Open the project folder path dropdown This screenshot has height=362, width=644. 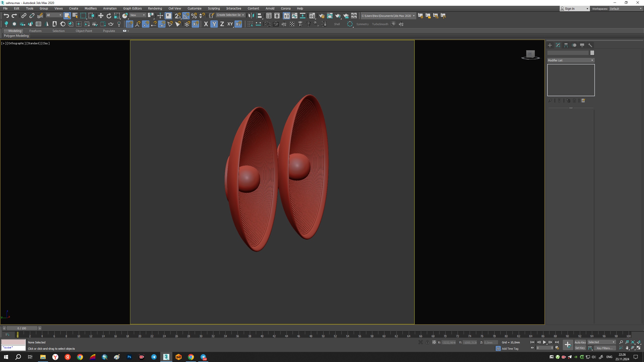click(388, 16)
